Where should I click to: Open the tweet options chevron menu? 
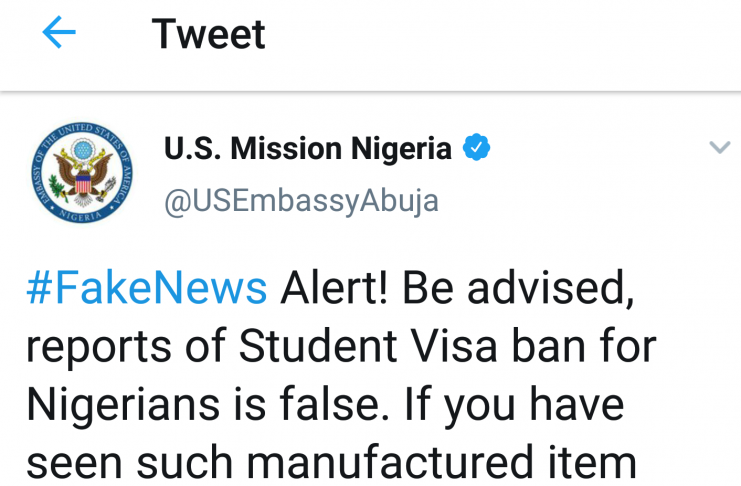point(719,149)
